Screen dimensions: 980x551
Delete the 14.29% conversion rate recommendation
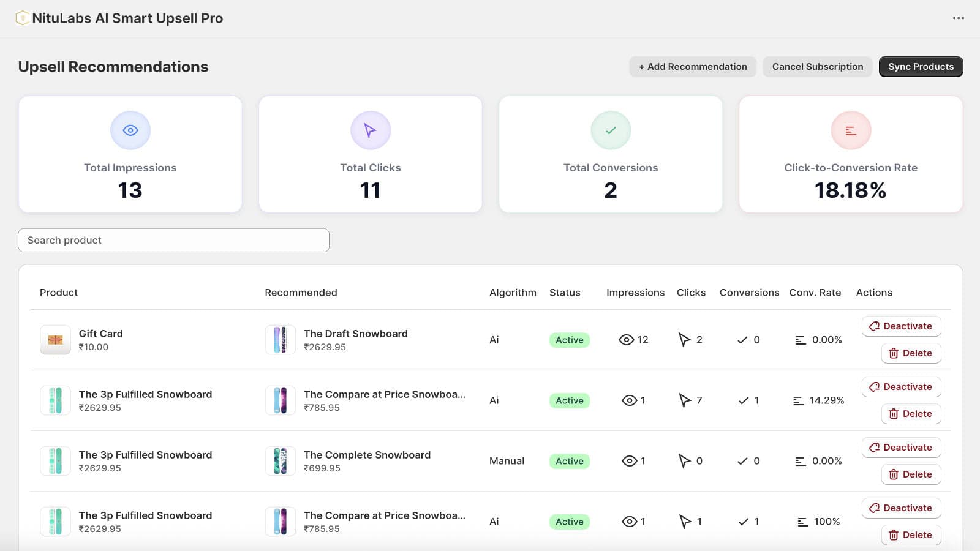(911, 414)
